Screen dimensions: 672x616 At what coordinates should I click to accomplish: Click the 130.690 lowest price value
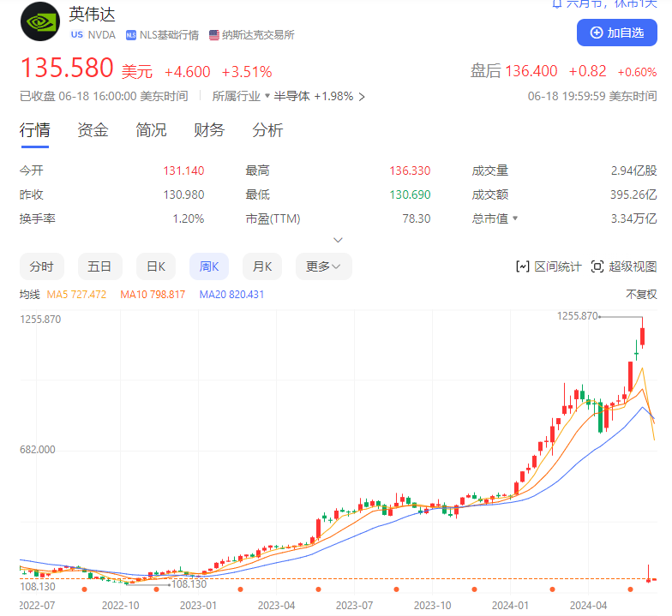[x=410, y=194]
